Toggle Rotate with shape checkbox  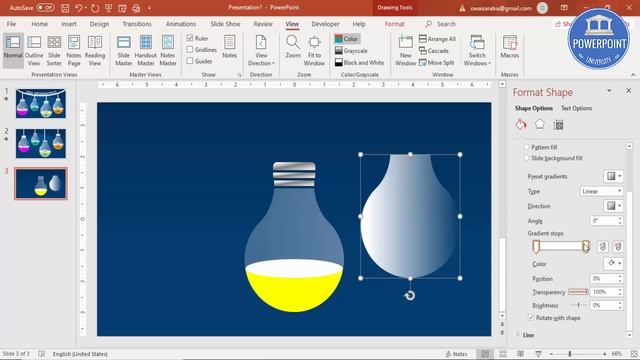(531, 318)
